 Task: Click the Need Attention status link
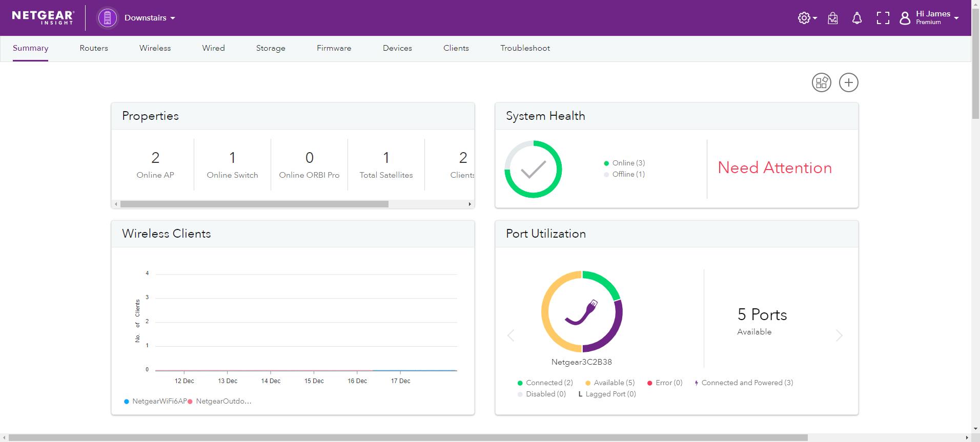click(x=774, y=168)
